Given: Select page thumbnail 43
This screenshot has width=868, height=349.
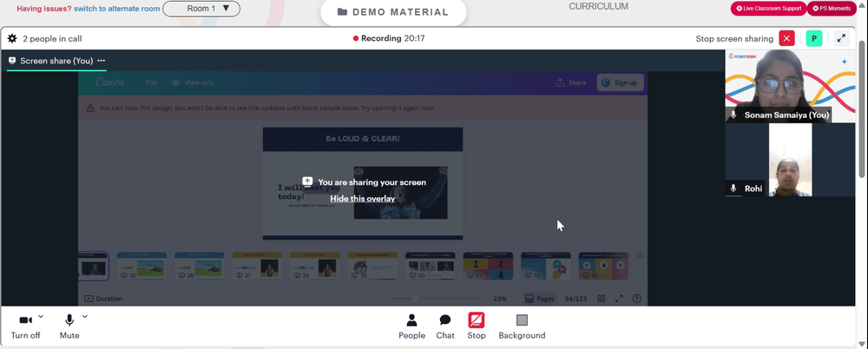Looking at the screenshot, I should 603,267.
